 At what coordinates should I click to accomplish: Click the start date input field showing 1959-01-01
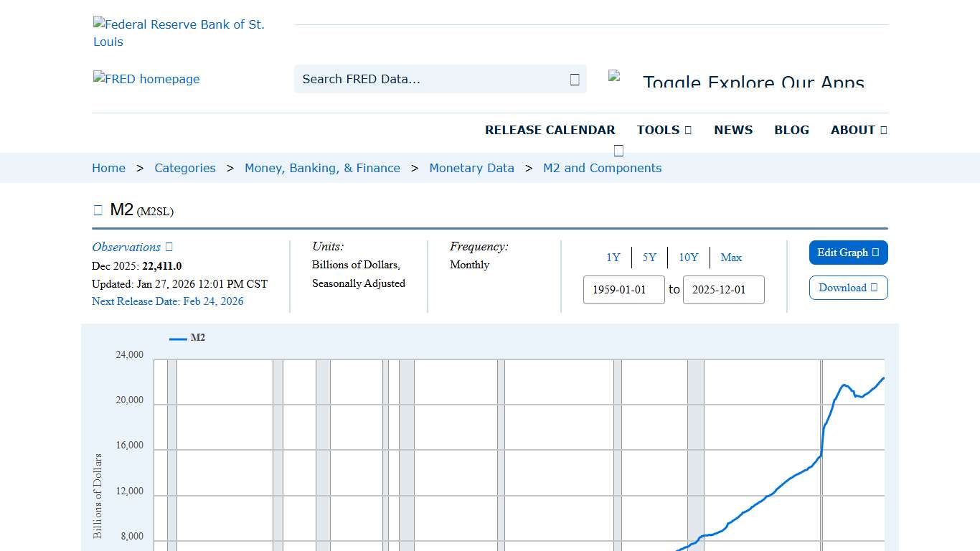(623, 290)
